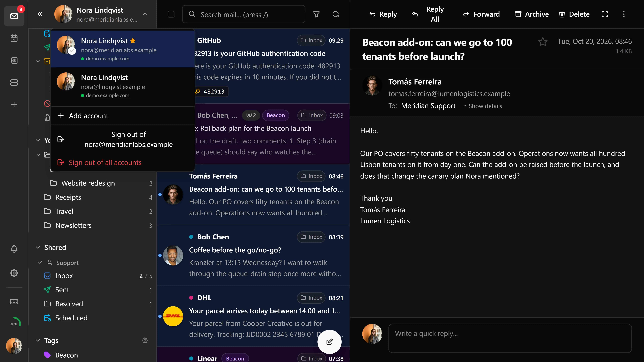Star the Beacon add-on message
644x362 pixels.
coord(543,42)
